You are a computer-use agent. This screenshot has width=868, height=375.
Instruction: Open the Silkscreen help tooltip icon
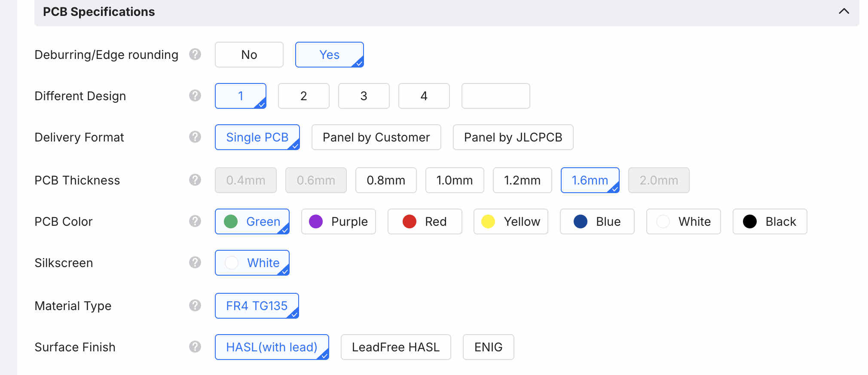pos(195,262)
